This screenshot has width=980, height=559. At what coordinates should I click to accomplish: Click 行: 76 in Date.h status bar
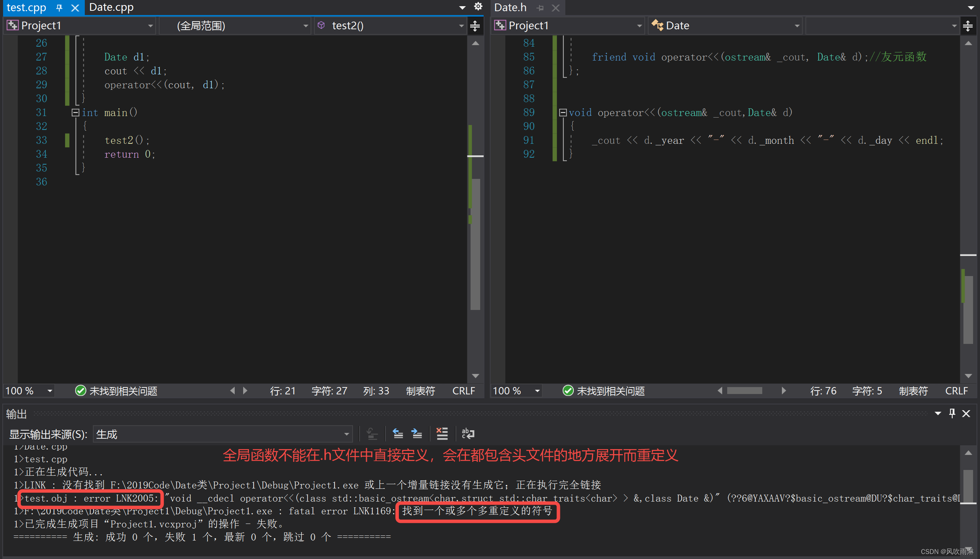823,391
